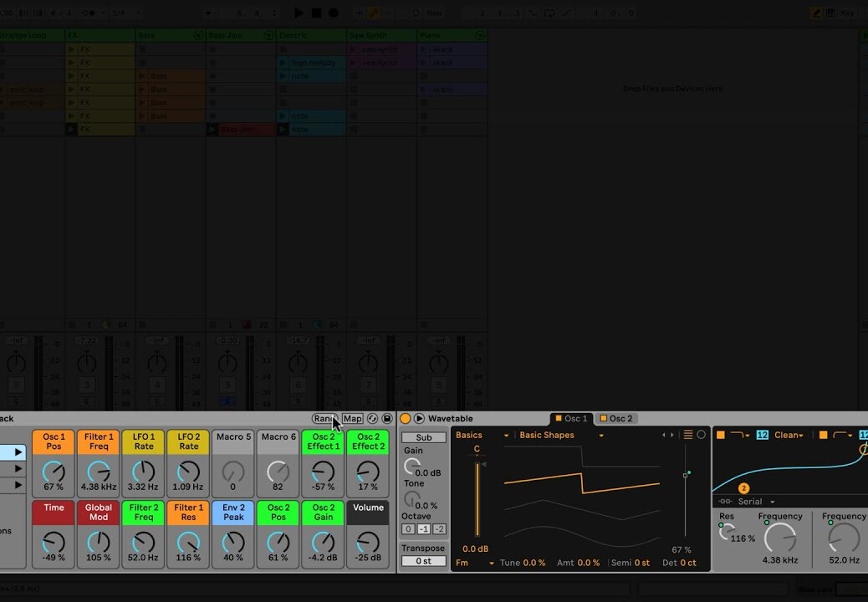Stop playback with the transport Stop button
Screen dimensions: 868x602
coord(316,13)
